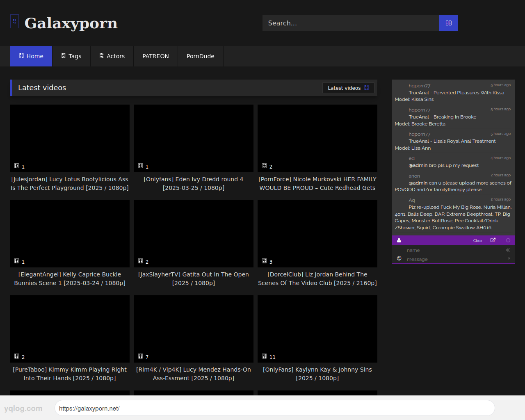The height and width of the screenshot is (420, 525).
Task: Focus the Search input field
Action: coord(351,23)
